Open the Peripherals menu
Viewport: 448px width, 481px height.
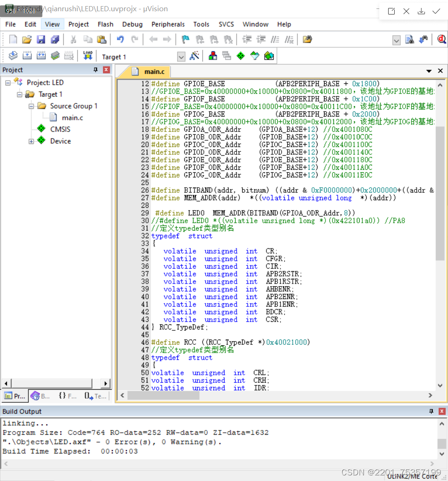pos(168,24)
